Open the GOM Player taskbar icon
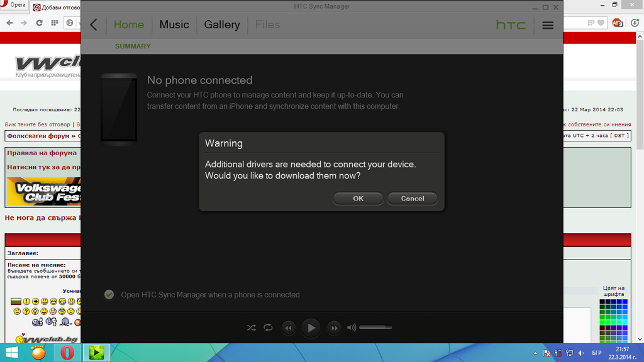The image size is (644, 362). pos(38,353)
